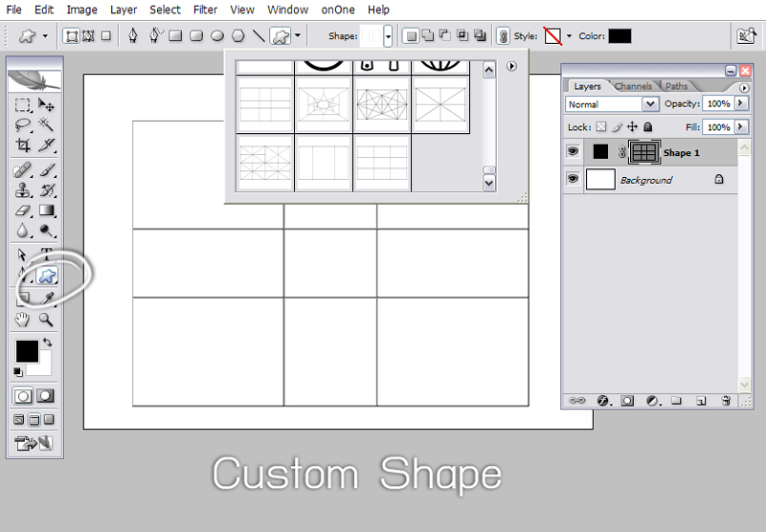766x532 pixels.
Task: Hide the Shape 1 layer
Action: [573, 152]
